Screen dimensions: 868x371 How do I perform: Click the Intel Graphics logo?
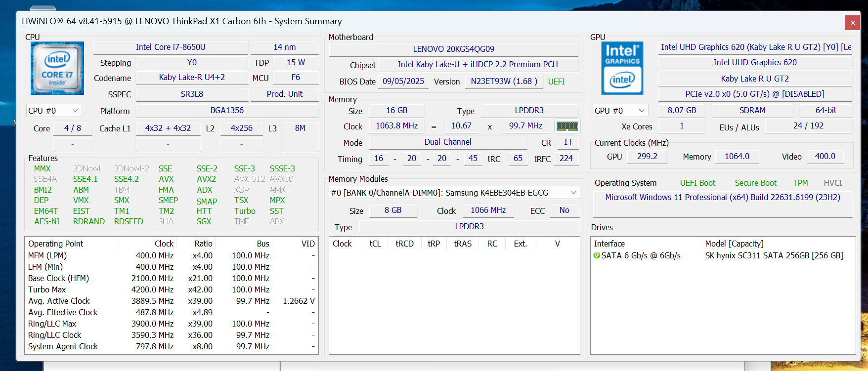[x=622, y=68]
